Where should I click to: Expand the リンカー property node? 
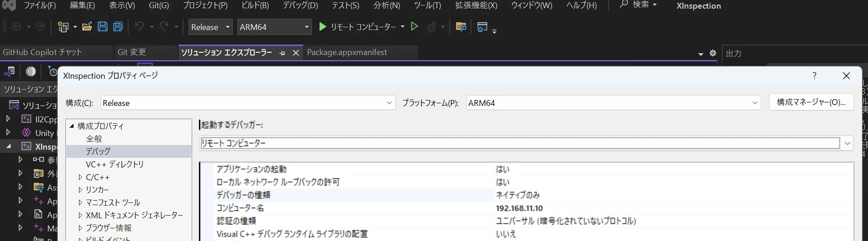[80, 190]
